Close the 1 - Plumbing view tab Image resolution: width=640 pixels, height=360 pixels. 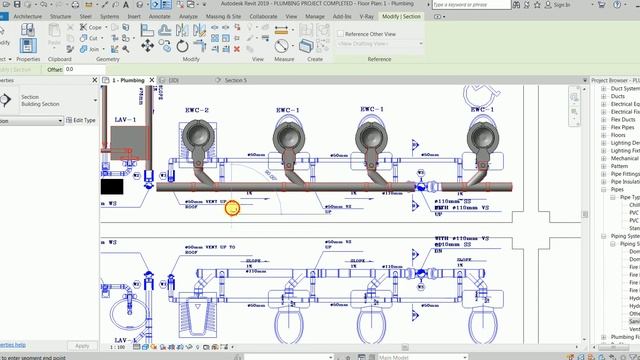click(152, 80)
